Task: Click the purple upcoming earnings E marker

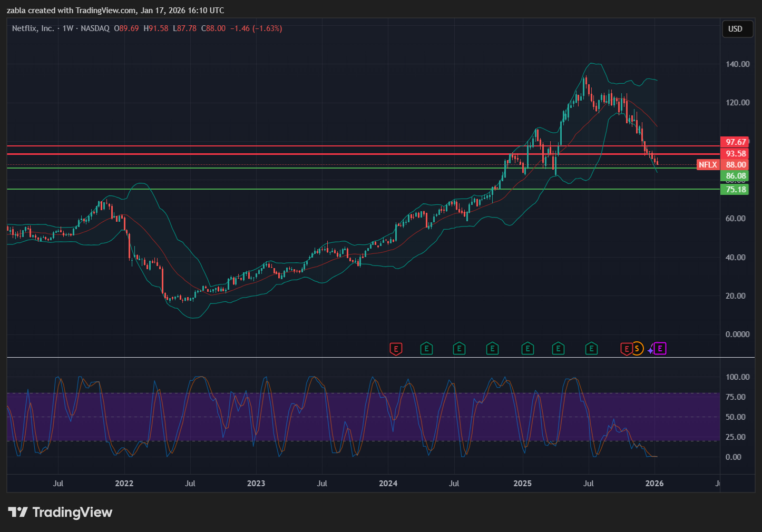Action: 660,349
